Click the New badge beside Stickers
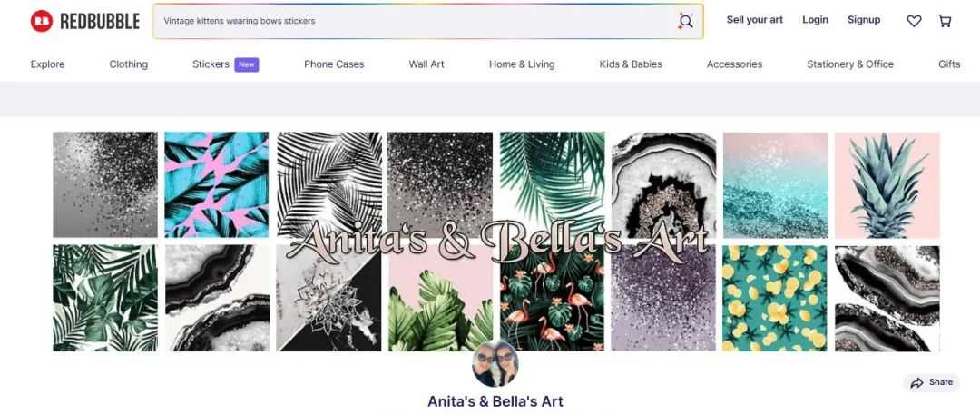The image size is (980, 415). [246, 64]
